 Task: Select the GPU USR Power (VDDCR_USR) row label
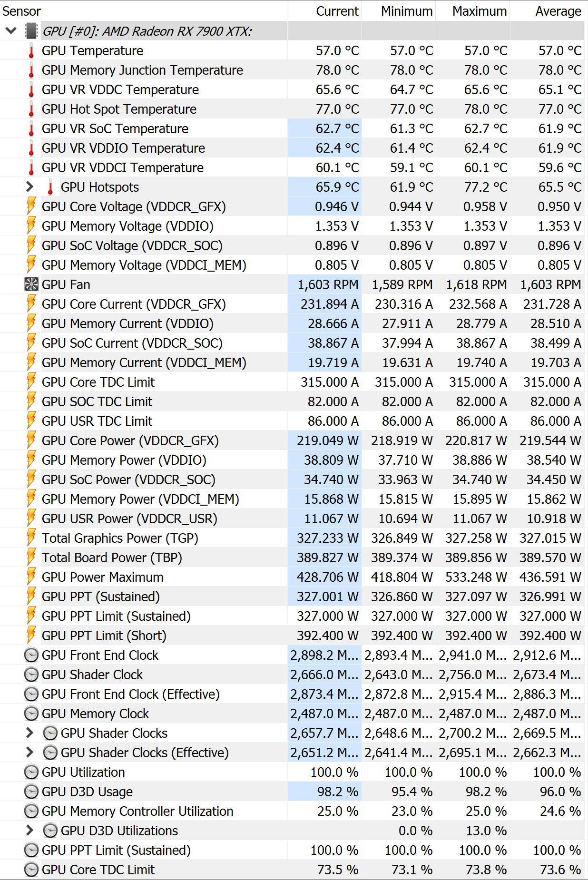coord(129,518)
